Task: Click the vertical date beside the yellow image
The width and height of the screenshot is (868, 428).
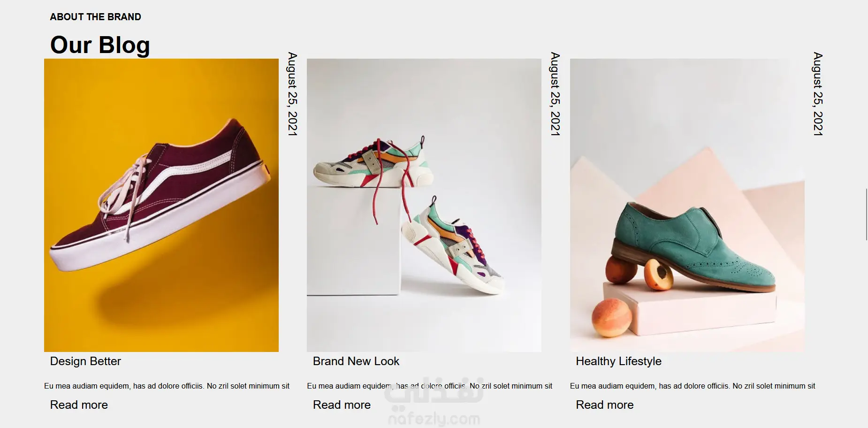Action: coord(292,94)
